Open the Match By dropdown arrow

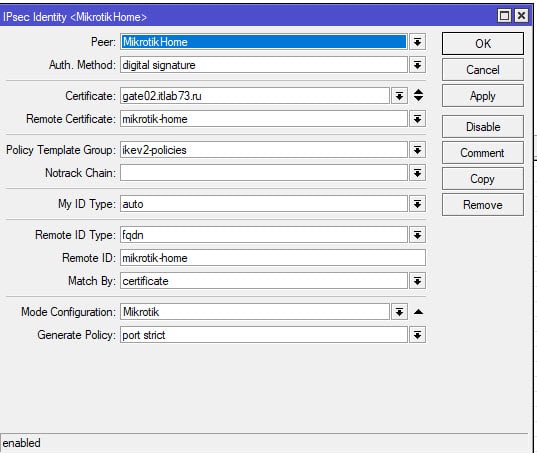[417, 281]
